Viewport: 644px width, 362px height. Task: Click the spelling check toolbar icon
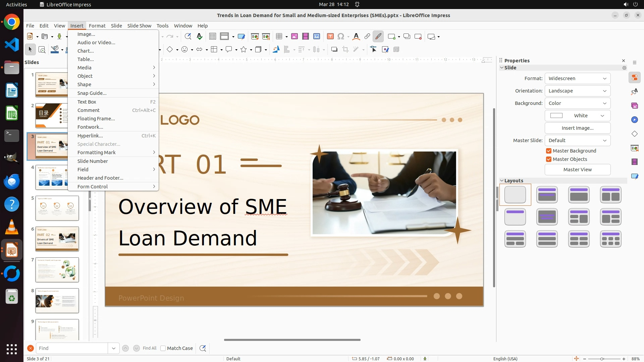tap(200, 37)
